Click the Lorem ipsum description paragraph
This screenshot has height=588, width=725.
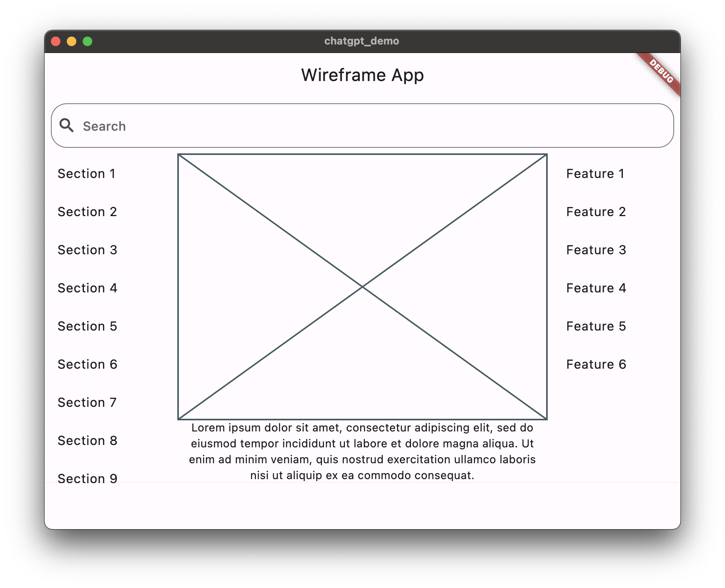point(362,451)
